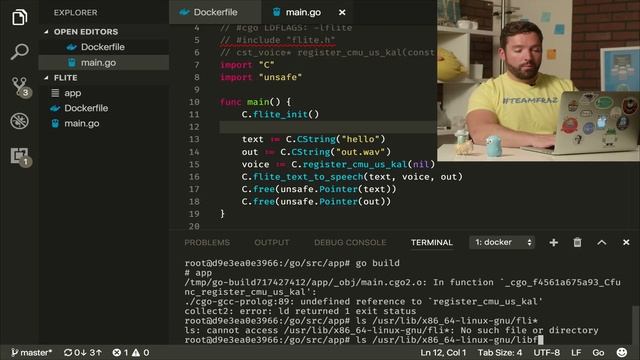This screenshot has width=640, height=360.
Task: Maximize the panel with up chevron
Action: click(x=602, y=242)
